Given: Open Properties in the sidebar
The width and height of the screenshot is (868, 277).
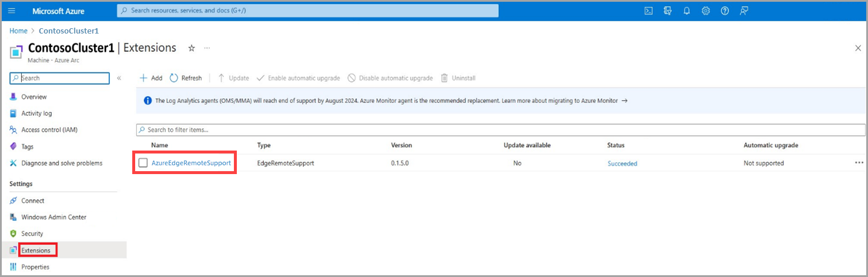Looking at the screenshot, I should (x=35, y=267).
